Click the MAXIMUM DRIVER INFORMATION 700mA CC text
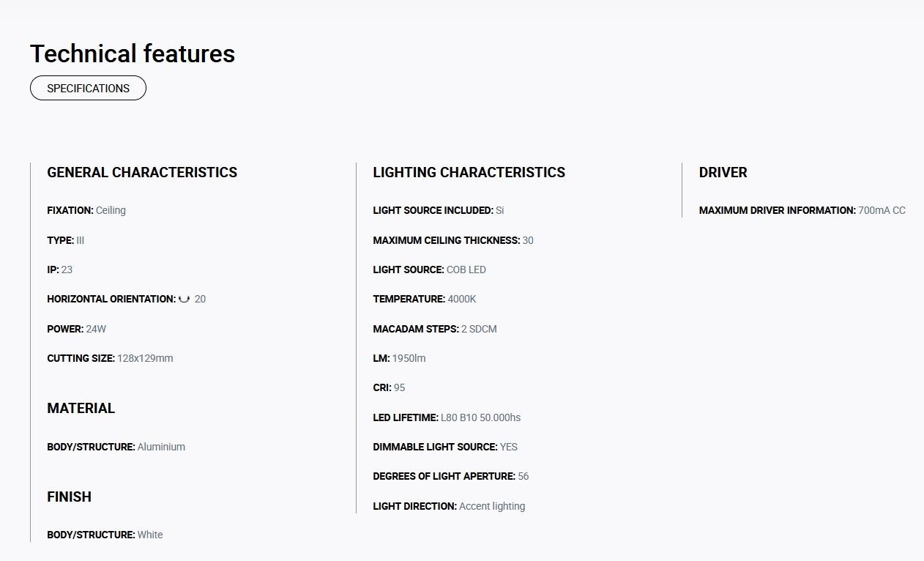 pos(802,210)
